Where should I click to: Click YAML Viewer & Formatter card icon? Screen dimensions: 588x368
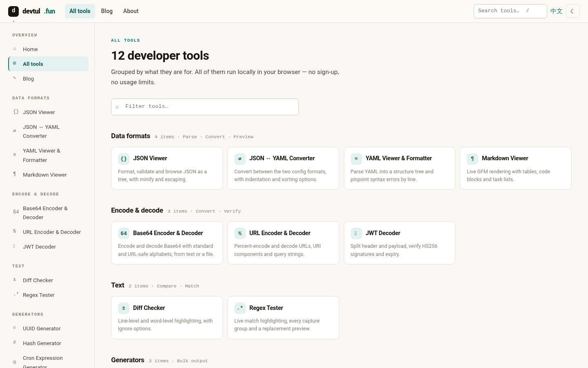356,159
